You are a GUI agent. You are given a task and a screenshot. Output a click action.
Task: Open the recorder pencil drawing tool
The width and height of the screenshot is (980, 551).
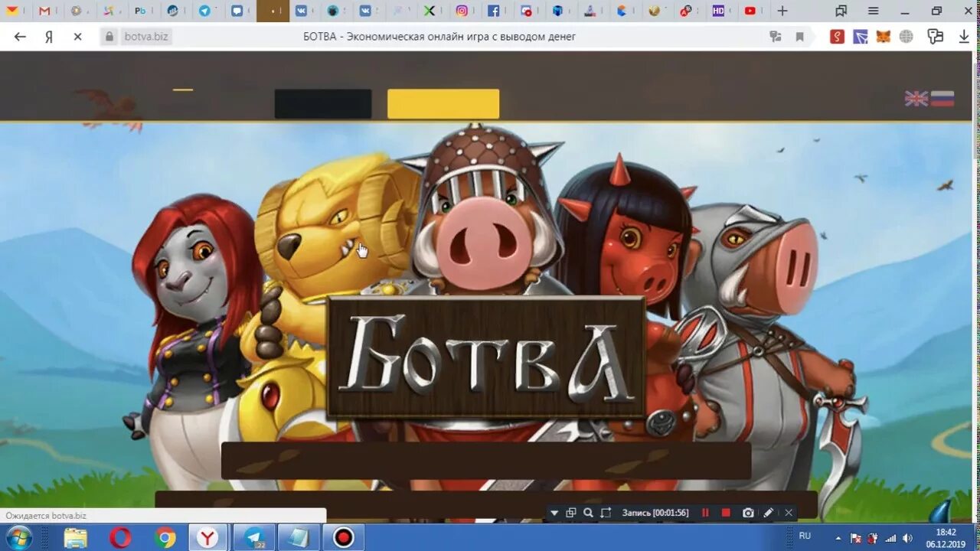[x=769, y=513]
